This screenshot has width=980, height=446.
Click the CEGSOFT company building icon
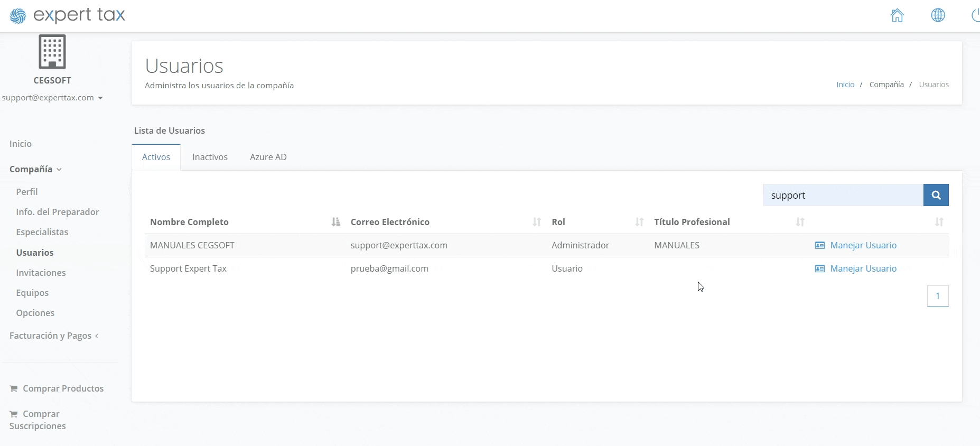(52, 52)
